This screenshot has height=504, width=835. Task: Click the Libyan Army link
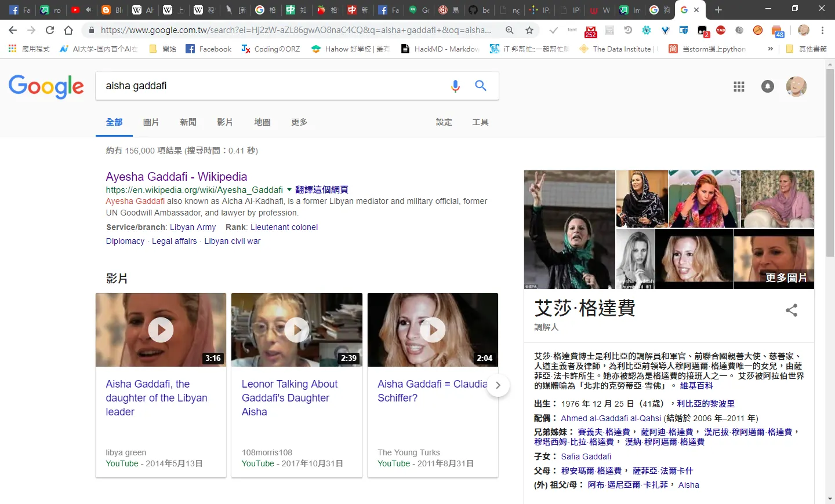[193, 227]
